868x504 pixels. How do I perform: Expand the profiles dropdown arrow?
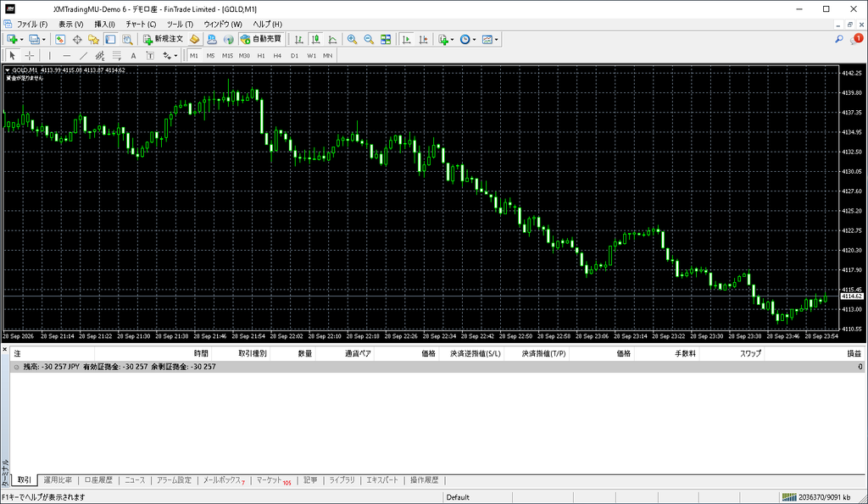coord(44,40)
